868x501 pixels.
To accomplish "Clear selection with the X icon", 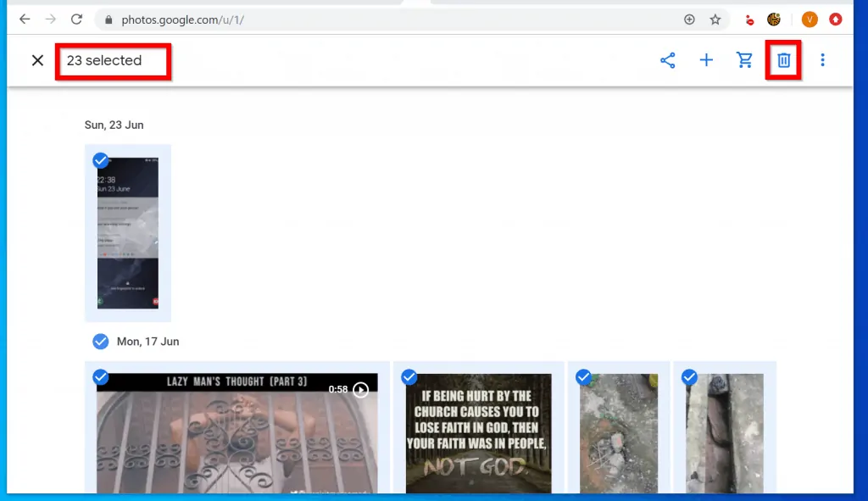I will click(37, 60).
